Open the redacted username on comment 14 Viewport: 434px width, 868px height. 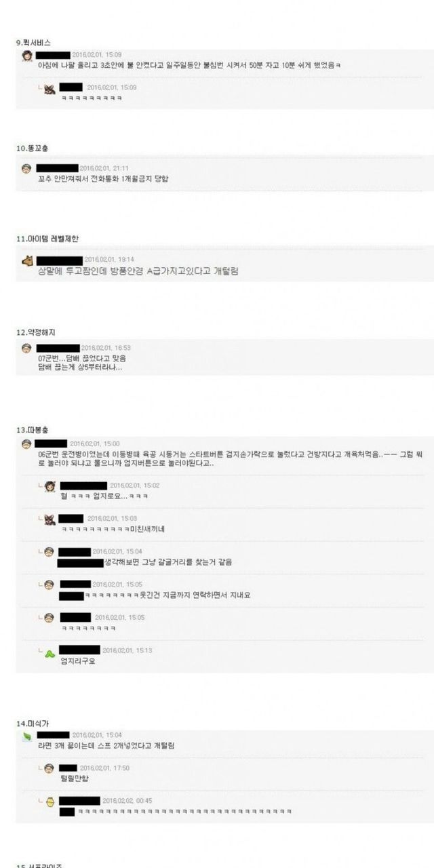53,735
